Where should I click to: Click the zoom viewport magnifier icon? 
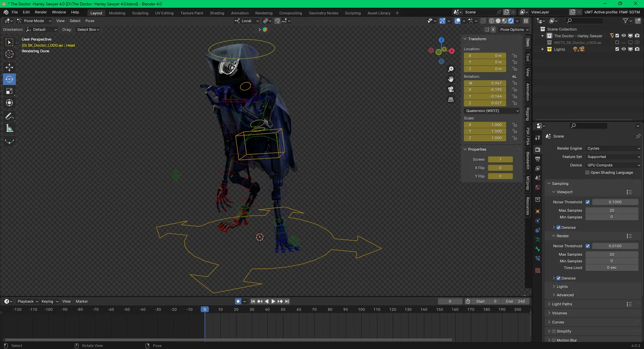[451, 69]
